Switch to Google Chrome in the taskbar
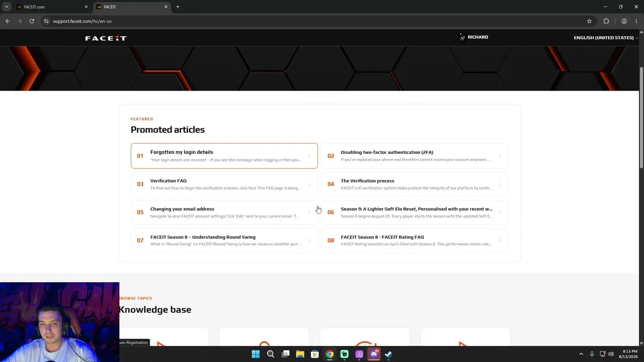The width and height of the screenshot is (644, 362). (x=330, y=354)
